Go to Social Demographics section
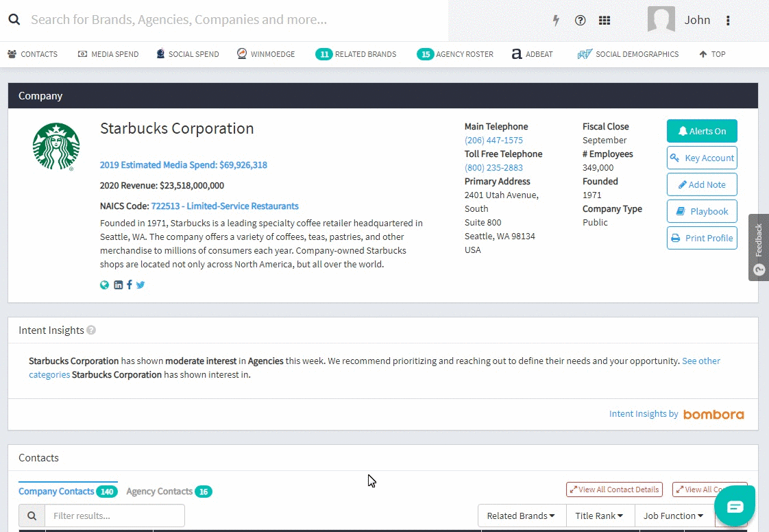 pyautogui.click(x=628, y=54)
